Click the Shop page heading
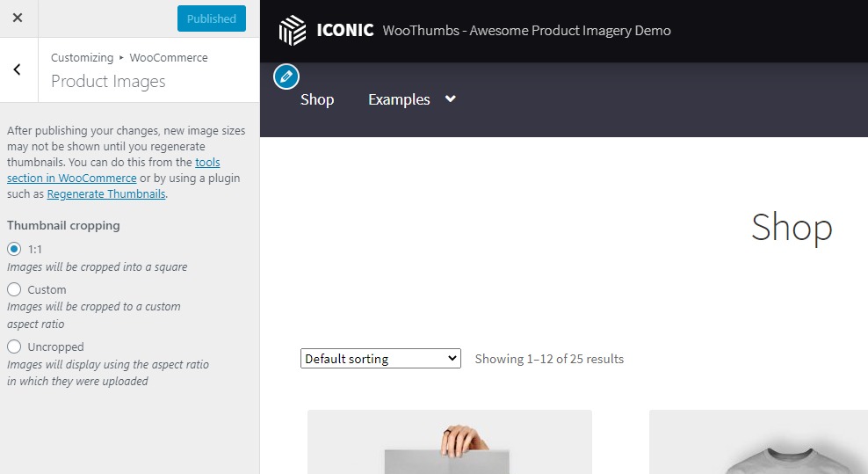 click(792, 227)
